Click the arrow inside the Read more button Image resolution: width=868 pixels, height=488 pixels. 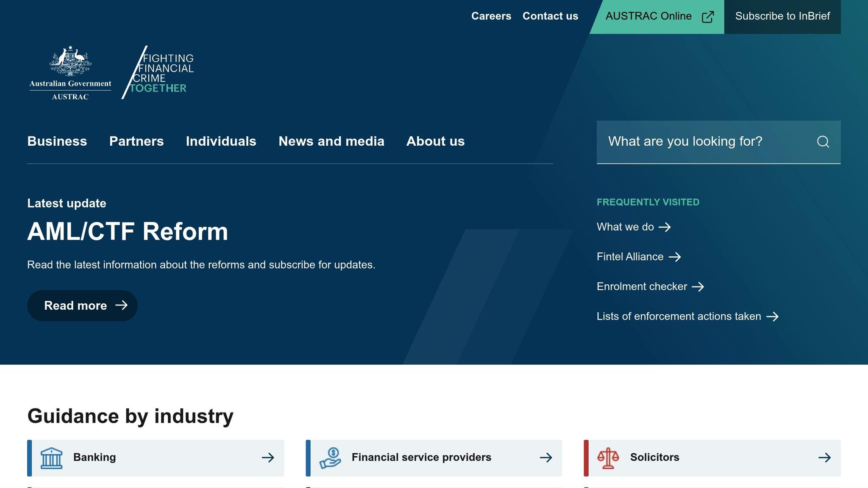click(122, 305)
